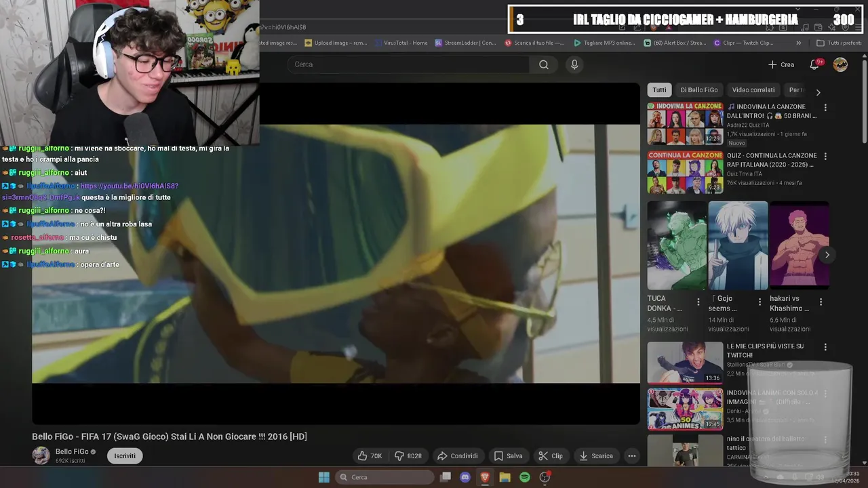Open Brave browser taskbar icon

485,477
